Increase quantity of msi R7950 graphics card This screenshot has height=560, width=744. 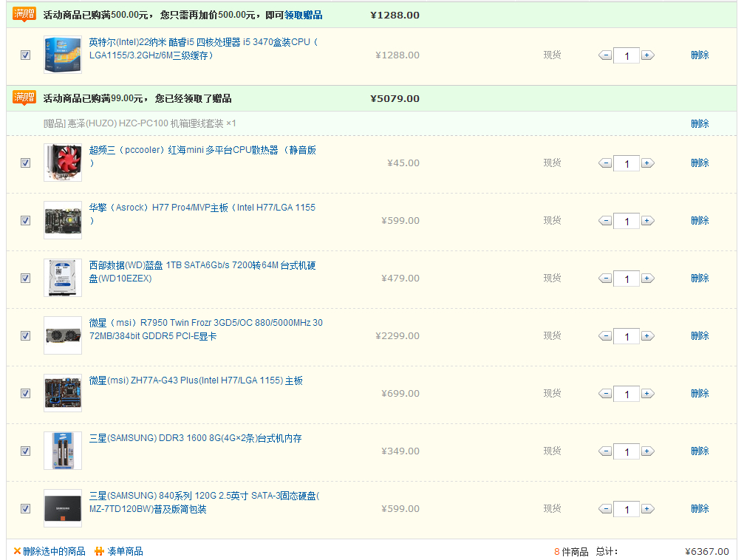[648, 336]
